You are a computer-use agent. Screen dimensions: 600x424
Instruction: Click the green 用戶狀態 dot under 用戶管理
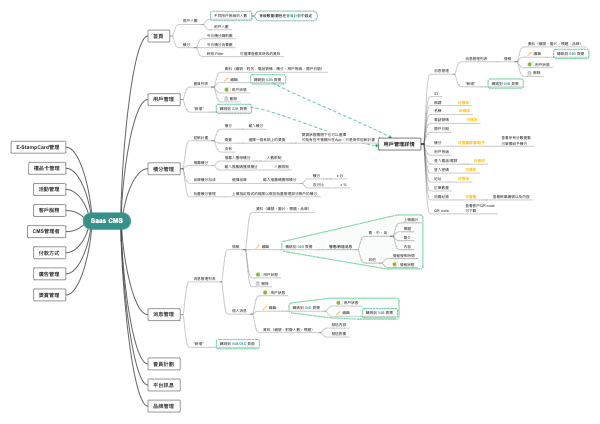pyautogui.click(x=226, y=89)
